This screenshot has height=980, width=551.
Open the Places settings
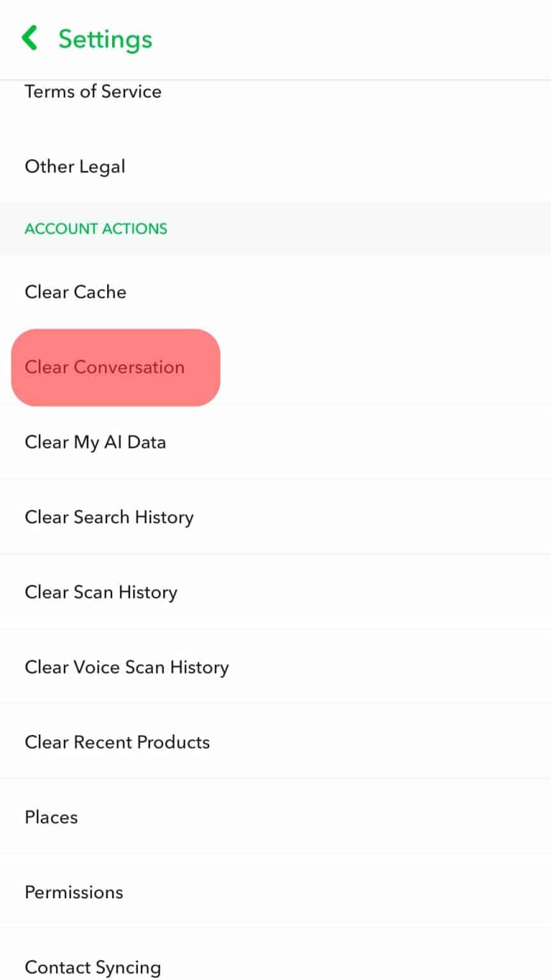51,817
